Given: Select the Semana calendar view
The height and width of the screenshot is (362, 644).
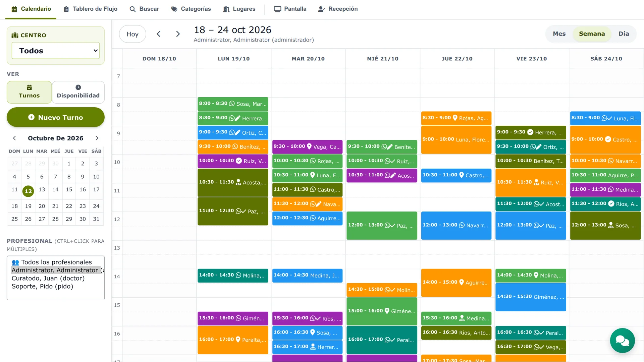Looking at the screenshot, I should coord(592,34).
